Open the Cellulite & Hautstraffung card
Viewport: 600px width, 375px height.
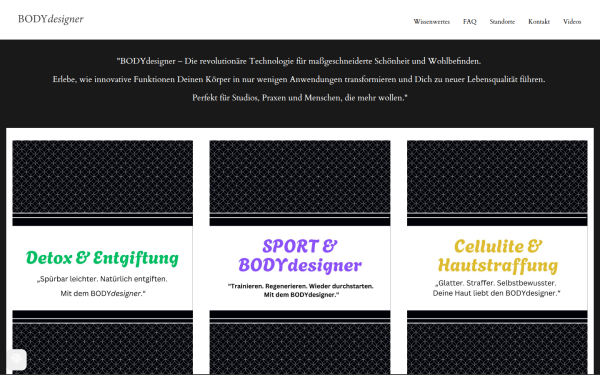(x=497, y=257)
